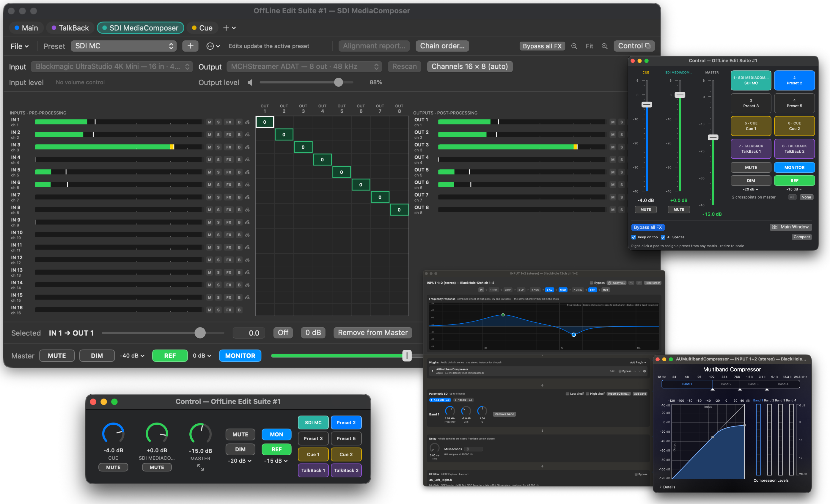Screen dimensions: 830x504
Task: Click the link icon on IN 1 row
Action: [247, 122]
